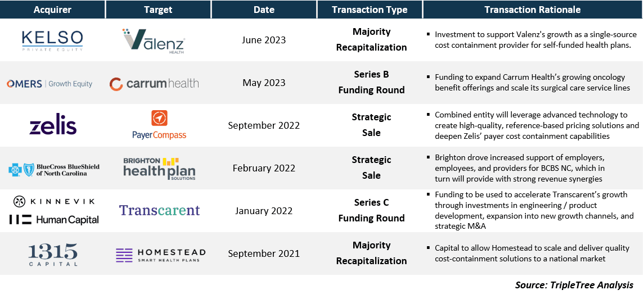The height and width of the screenshot is (299, 644).
Task: Click the 1315 Capital logo
Action: point(52,254)
